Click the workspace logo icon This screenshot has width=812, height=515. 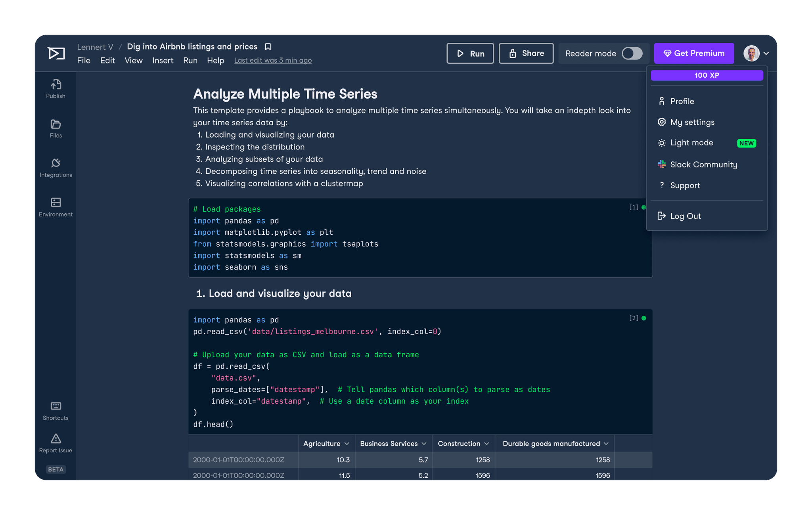pos(56,53)
